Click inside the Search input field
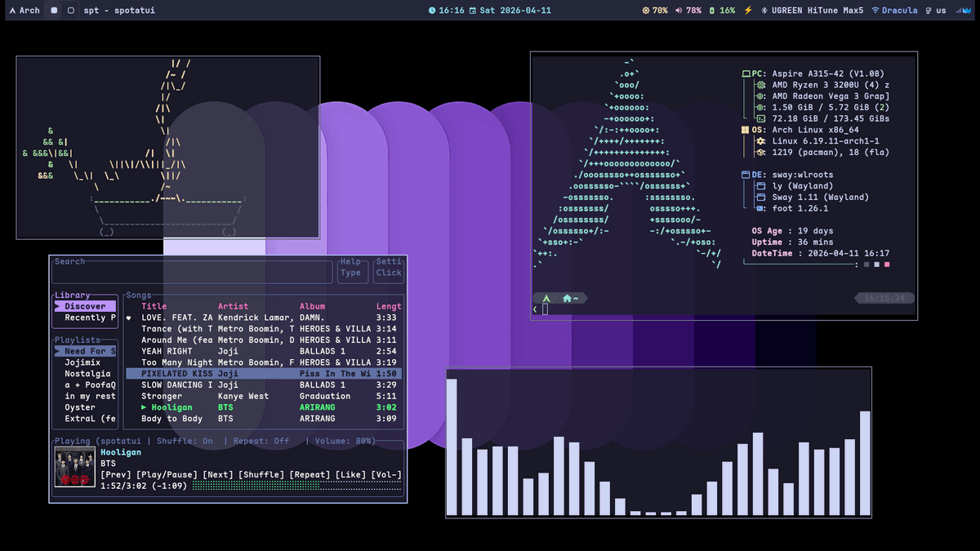980x551 pixels. pos(192,271)
